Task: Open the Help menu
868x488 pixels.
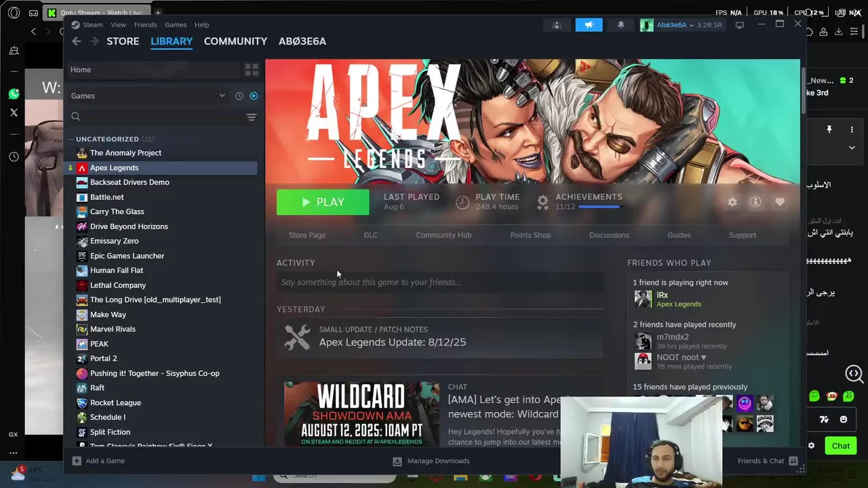Action: 202,25
